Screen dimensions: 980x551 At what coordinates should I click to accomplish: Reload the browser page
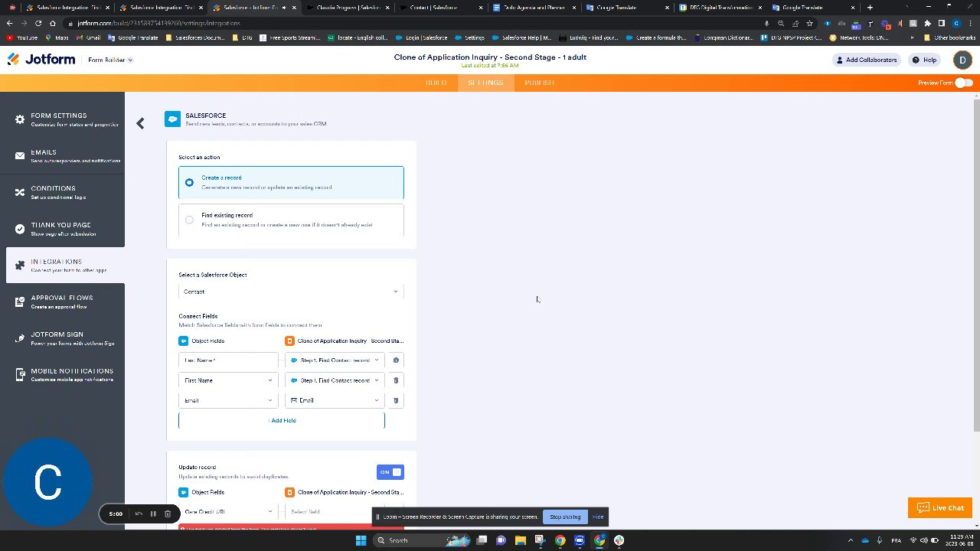(x=38, y=23)
